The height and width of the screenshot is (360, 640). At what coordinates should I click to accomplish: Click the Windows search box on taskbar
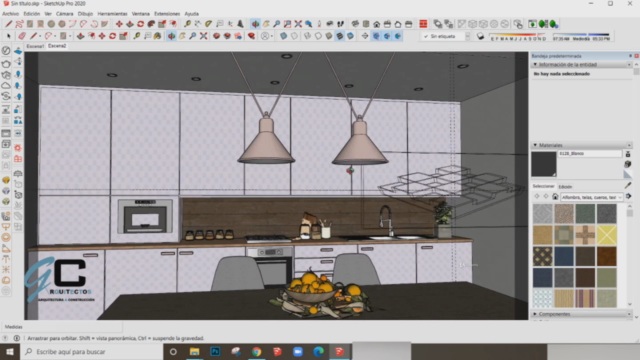pos(91,351)
